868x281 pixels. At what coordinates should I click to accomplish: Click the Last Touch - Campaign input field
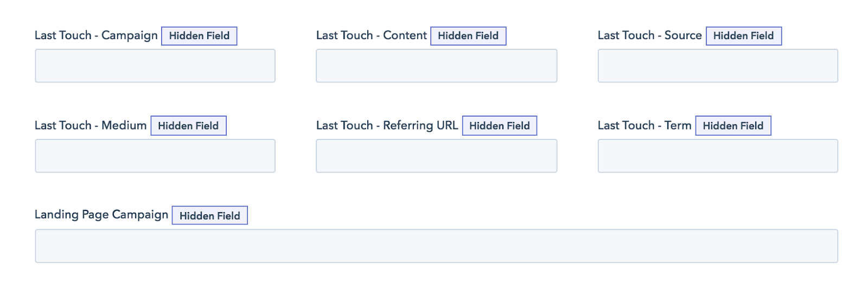[155, 66]
